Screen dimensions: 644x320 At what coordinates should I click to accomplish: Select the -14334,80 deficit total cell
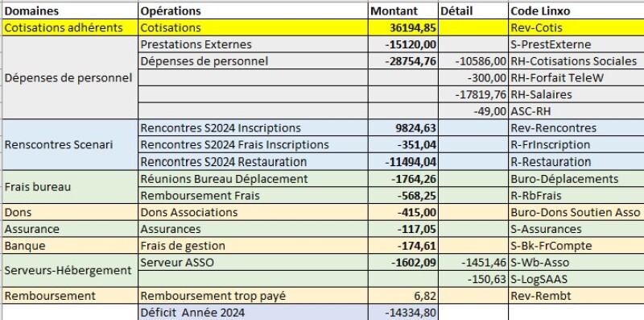[403, 313]
